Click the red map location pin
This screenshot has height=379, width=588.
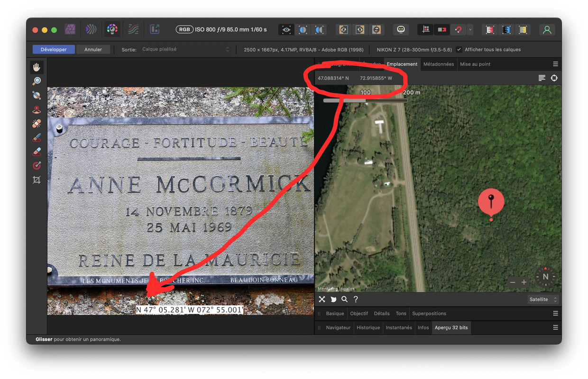491,204
